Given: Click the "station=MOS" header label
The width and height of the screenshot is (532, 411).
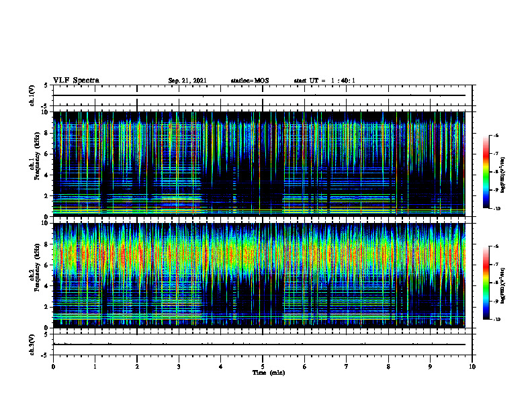Looking at the screenshot, I should (250, 81).
